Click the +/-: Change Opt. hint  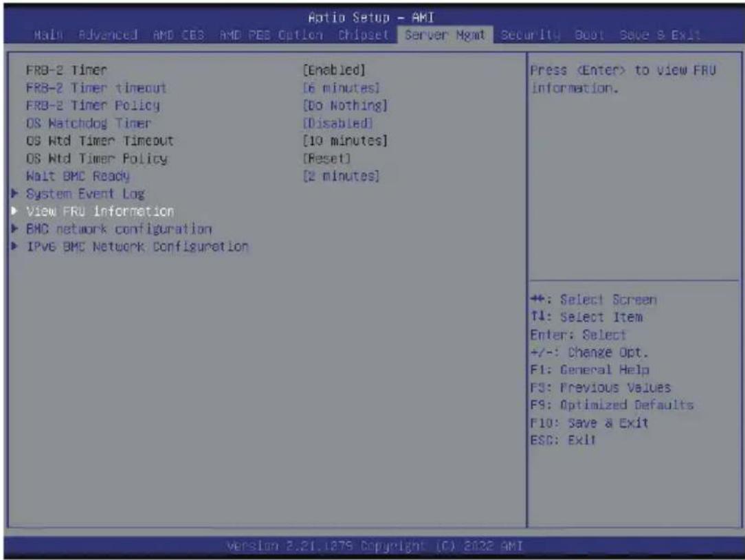pyautogui.click(x=589, y=352)
